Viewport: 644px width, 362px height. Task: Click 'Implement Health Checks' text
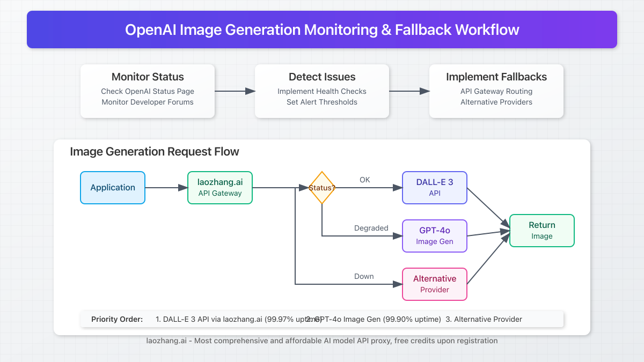tap(322, 91)
